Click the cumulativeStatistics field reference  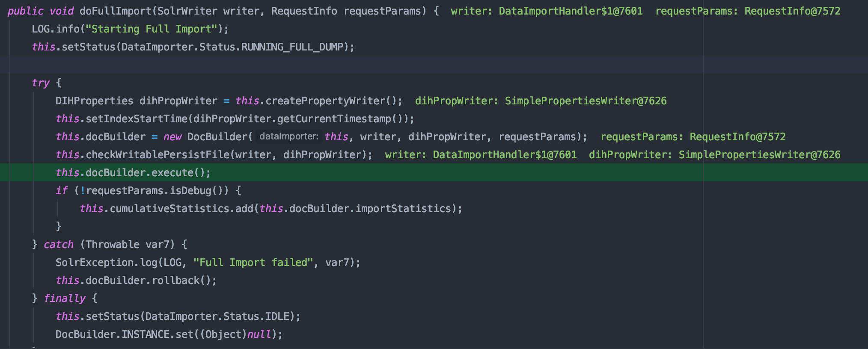[x=169, y=209]
